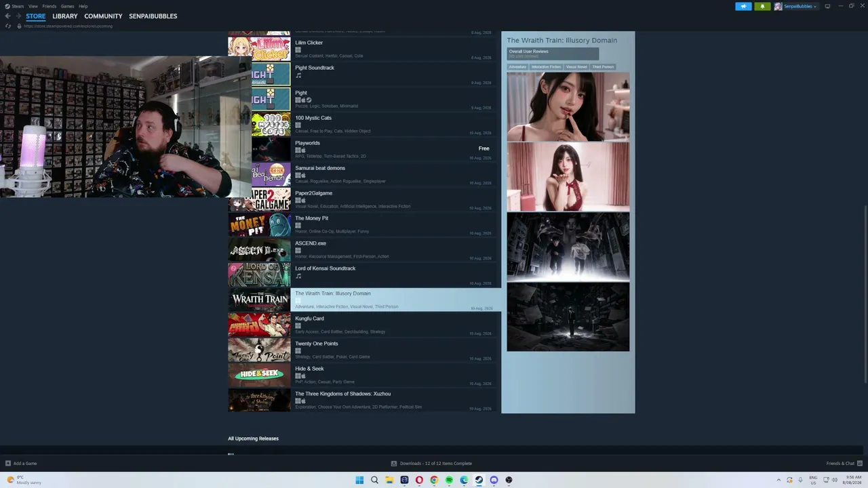Click the Third Person preview tag

click(603, 67)
